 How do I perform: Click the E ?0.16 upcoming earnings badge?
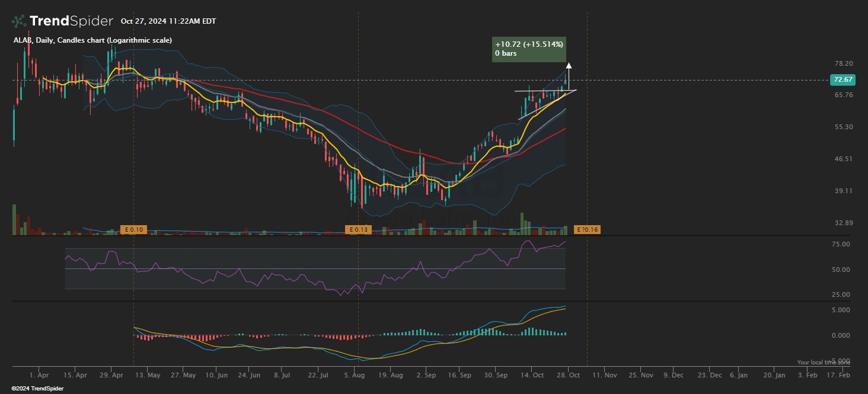tap(587, 229)
